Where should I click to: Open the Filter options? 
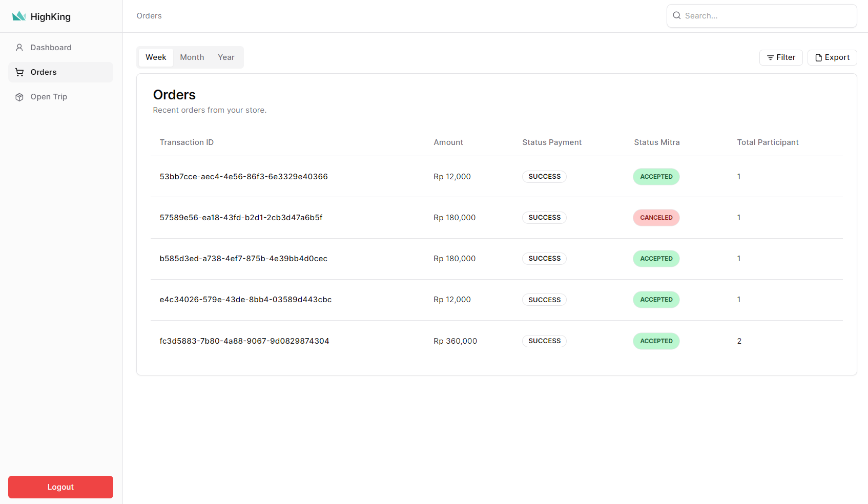[780, 57]
